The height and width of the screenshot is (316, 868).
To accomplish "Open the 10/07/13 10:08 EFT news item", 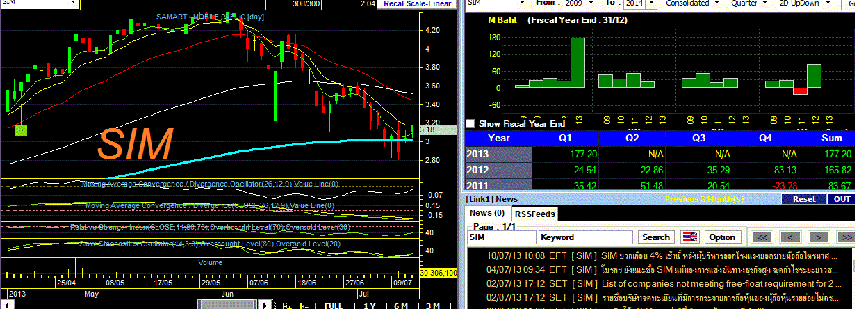I will (661, 256).
